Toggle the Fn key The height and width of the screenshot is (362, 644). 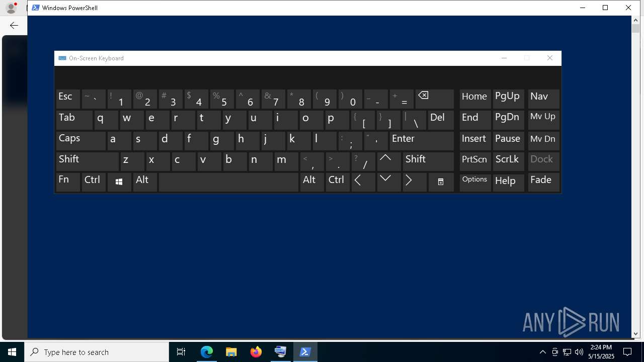click(68, 182)
